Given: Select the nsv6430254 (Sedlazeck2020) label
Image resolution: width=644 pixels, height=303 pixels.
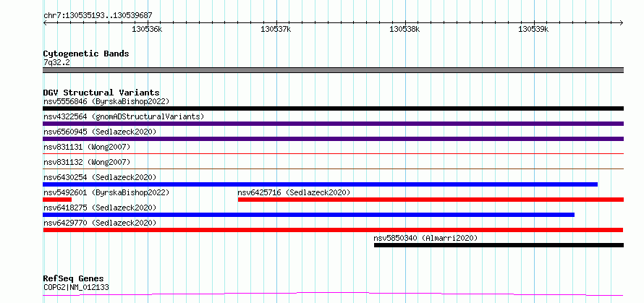Looking at the screenshot, I should point(100,177).
